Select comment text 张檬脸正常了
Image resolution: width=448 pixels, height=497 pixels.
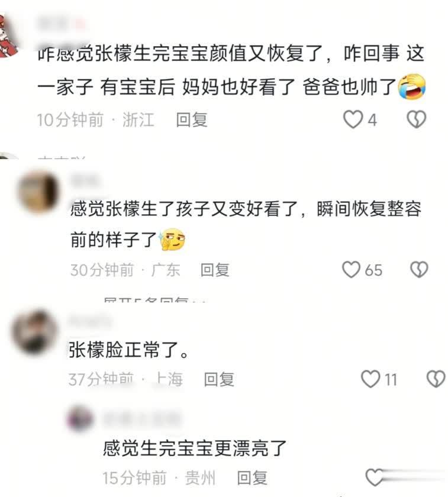(x=129, y=350)
